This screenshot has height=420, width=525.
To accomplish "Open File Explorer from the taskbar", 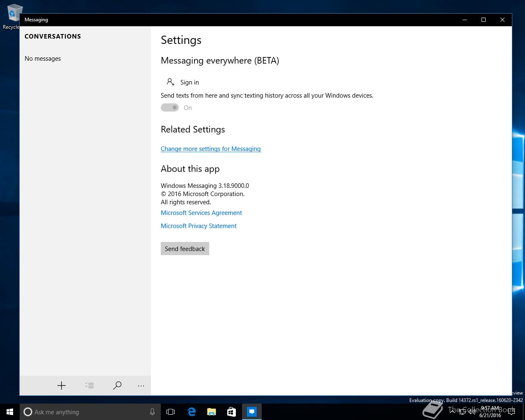I will (x=212, y=412).
